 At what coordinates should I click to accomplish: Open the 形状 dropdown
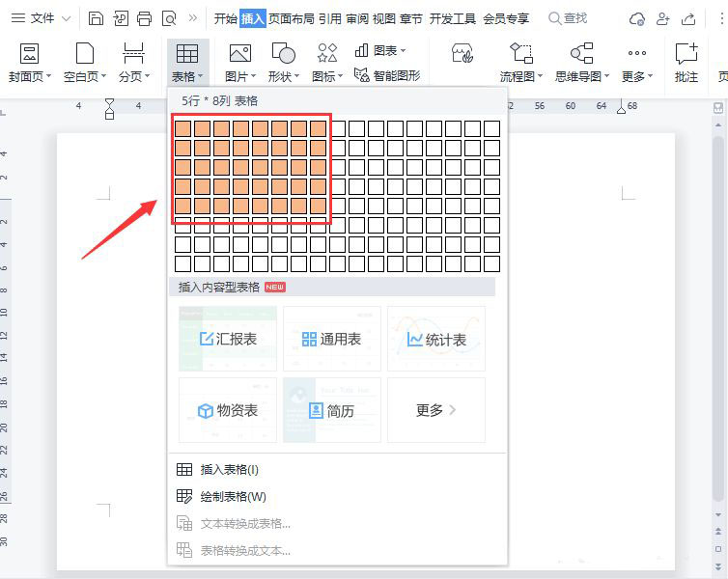(x=283, y=63)
